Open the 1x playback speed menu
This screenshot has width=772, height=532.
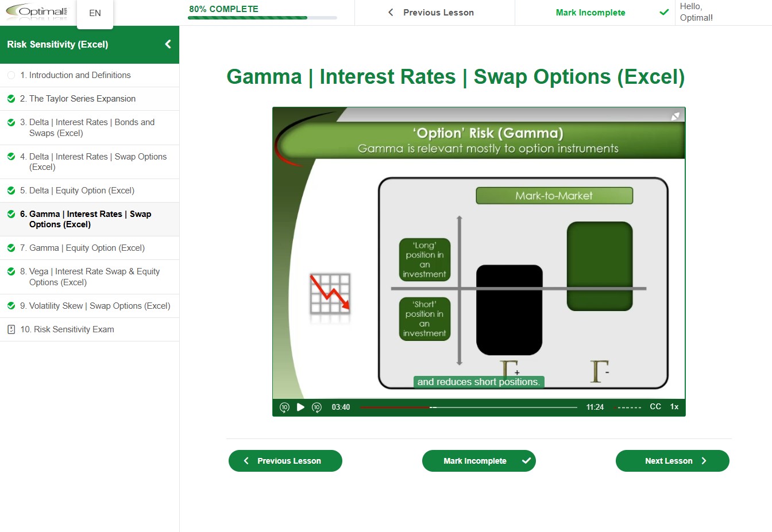pos(674,406)
